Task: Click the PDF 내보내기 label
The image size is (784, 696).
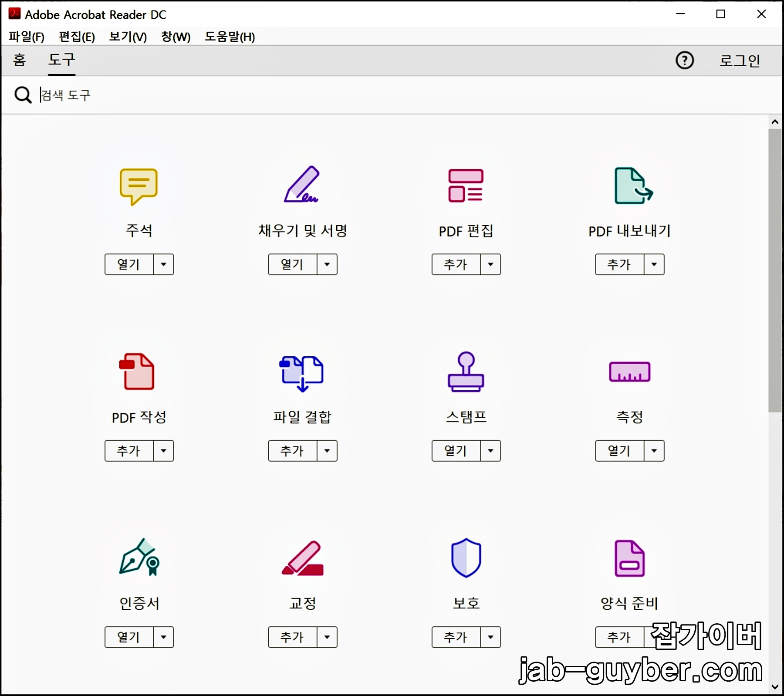Action: [x=629, y=231]
